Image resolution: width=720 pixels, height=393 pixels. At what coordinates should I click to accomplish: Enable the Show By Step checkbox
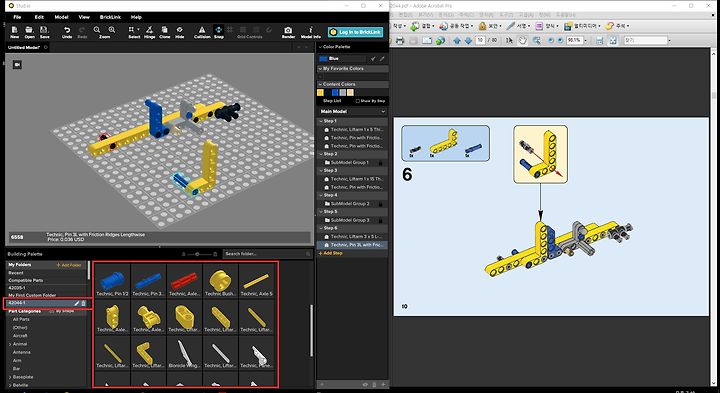[x=358, y=101]
